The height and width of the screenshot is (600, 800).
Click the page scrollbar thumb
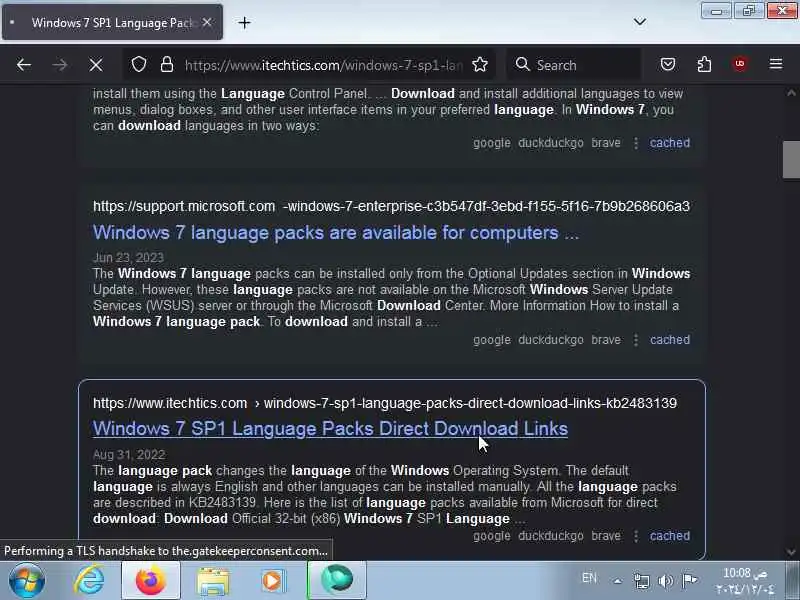tap(791, 160)
